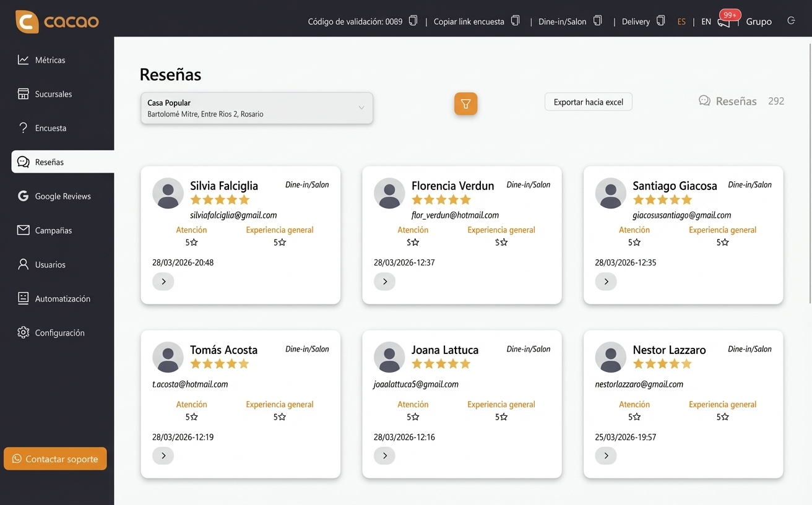Select the Usuarios sidebar icon
Image resolution: width=812 pixels, height=505 pixels.
coord(23,264)
